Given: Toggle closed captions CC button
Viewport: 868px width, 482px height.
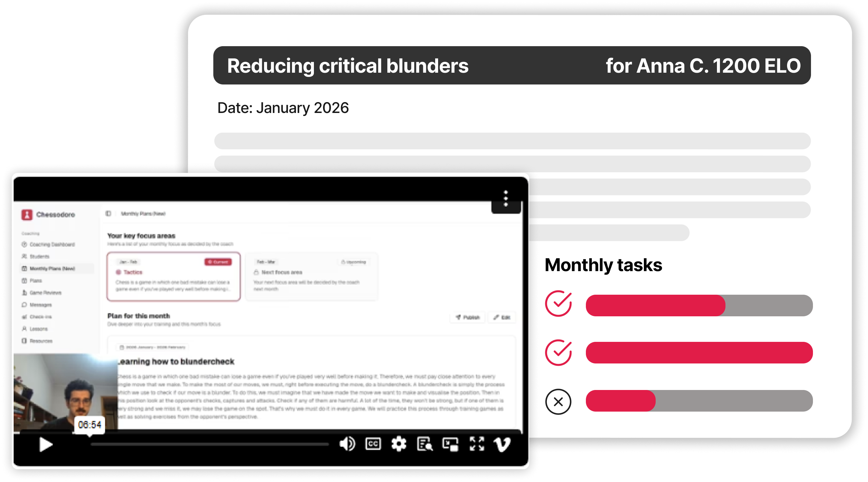Looking at the screenshot, I should 373,444.
